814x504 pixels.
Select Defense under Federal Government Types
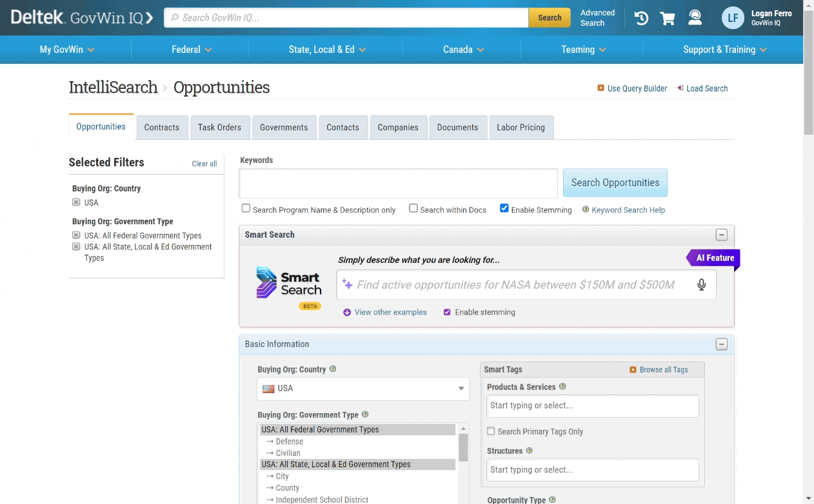[288, 441]
